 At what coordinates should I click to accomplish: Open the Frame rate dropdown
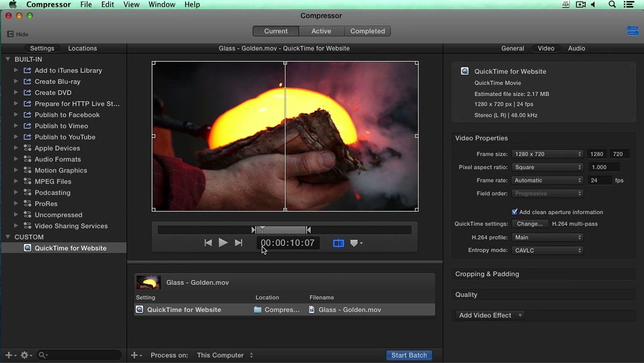(547, 180)
